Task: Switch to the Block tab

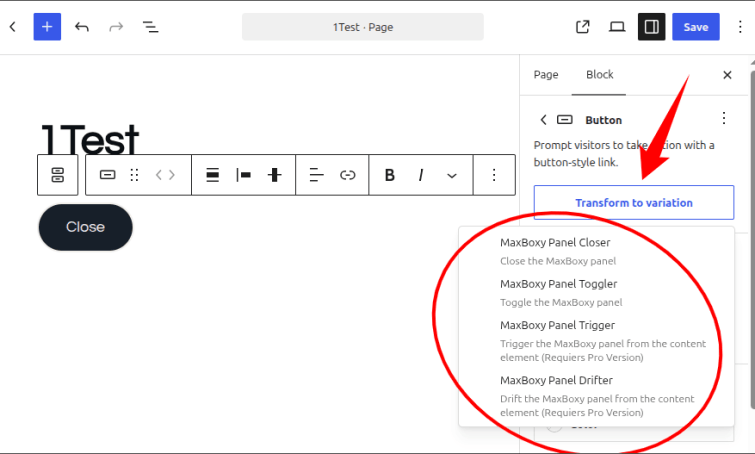Action: (599, 75)
